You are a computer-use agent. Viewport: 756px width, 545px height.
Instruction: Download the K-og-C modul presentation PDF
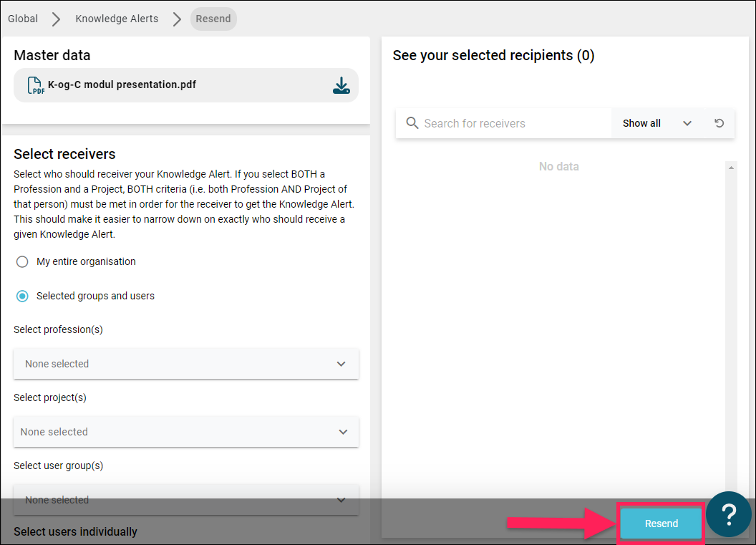click(x=341, y=85)
